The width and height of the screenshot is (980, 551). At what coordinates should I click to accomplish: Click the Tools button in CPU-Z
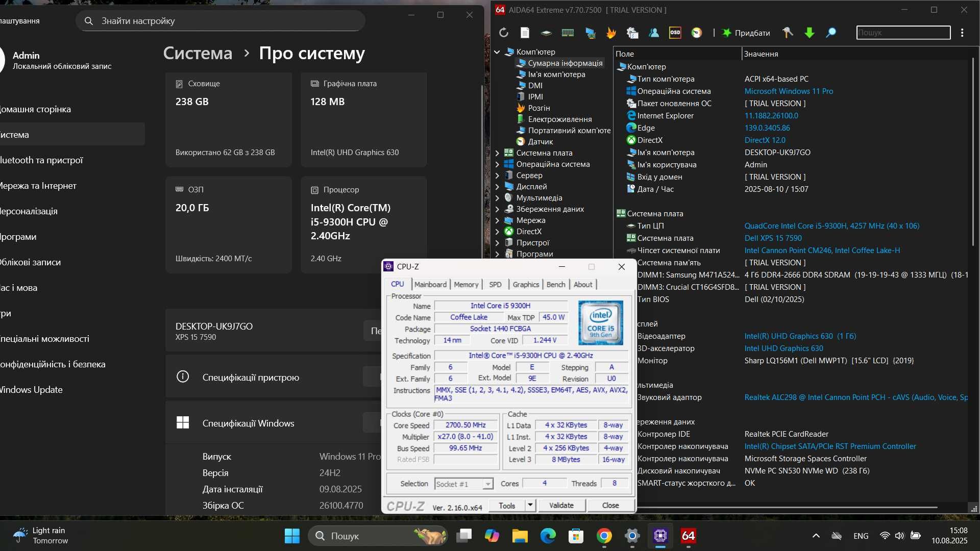coord(507,505)
